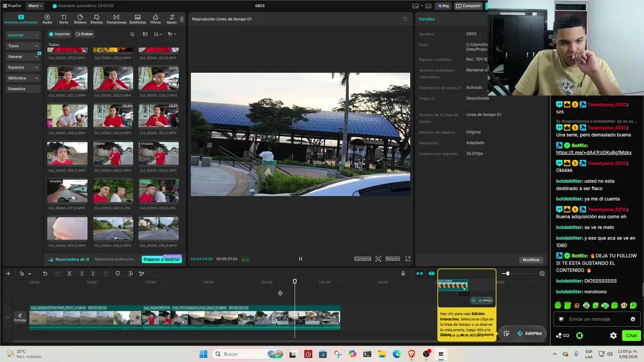This screenshot has width=644, height=362.
Task: Open the media sort order dropdown
Action: tap(158, 34)
